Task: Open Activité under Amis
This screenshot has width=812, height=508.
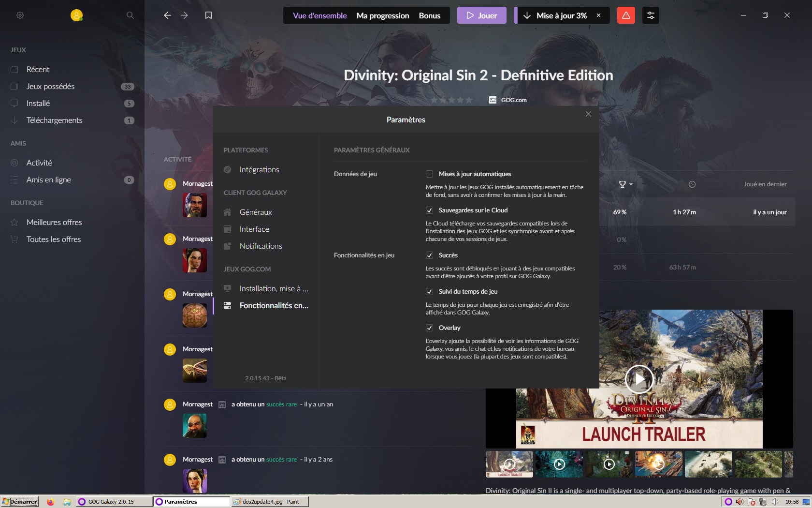Action: (39, 163)
